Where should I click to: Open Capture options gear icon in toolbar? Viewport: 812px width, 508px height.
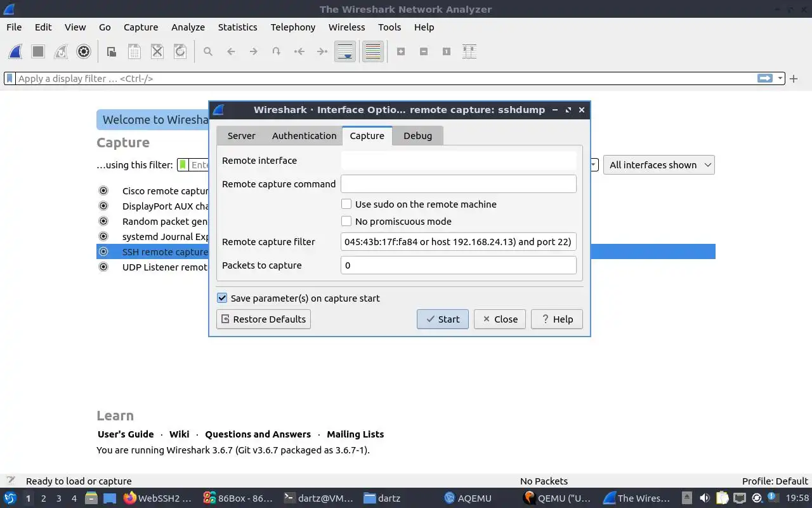pos(84,51)
